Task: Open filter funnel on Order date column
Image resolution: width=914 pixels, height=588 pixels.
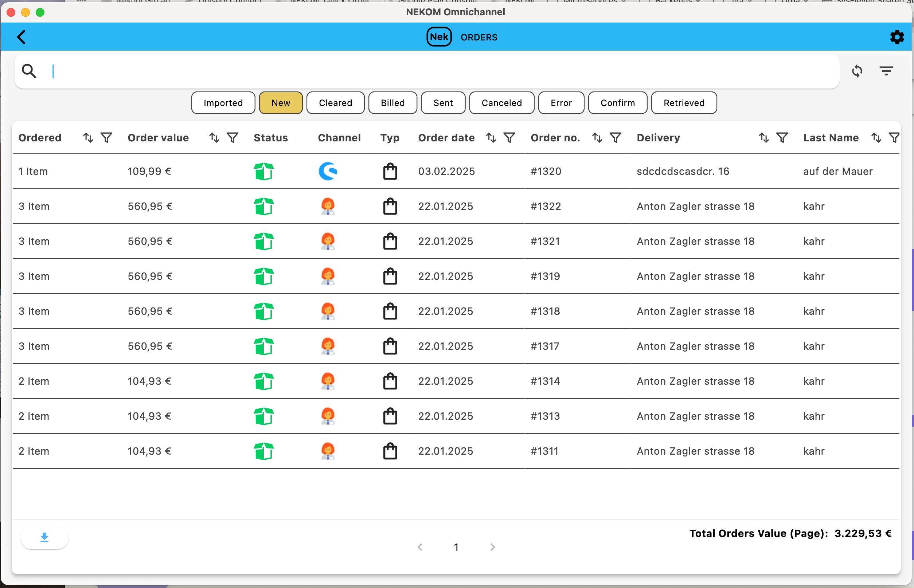Action: [509, 137]
